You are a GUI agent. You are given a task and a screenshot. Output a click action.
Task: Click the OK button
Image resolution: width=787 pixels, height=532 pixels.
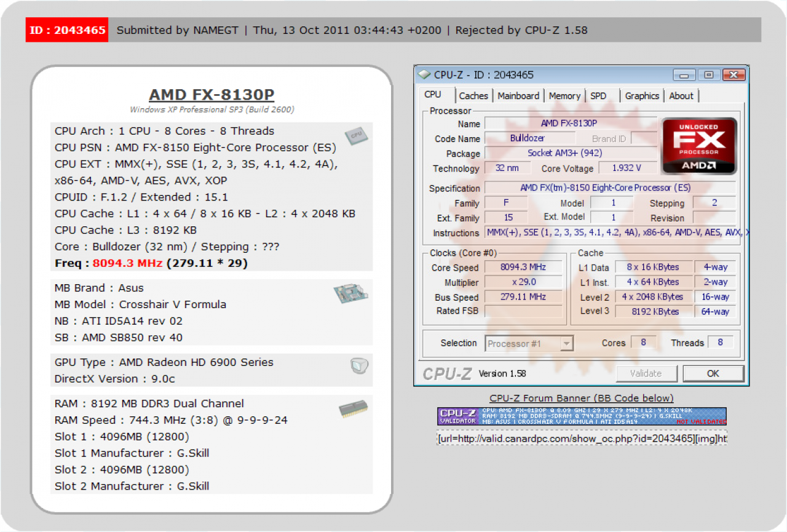click(x=713, y=373)
